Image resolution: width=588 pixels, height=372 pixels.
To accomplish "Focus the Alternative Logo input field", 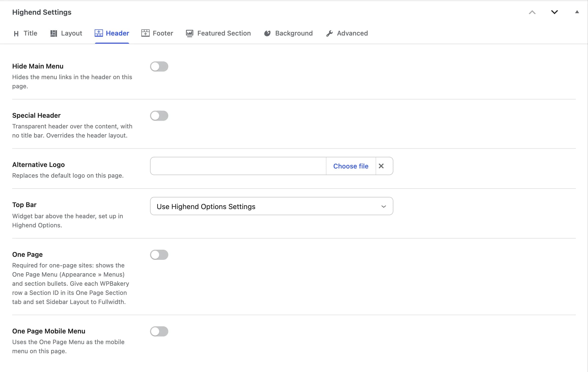I will pos(238,166).
